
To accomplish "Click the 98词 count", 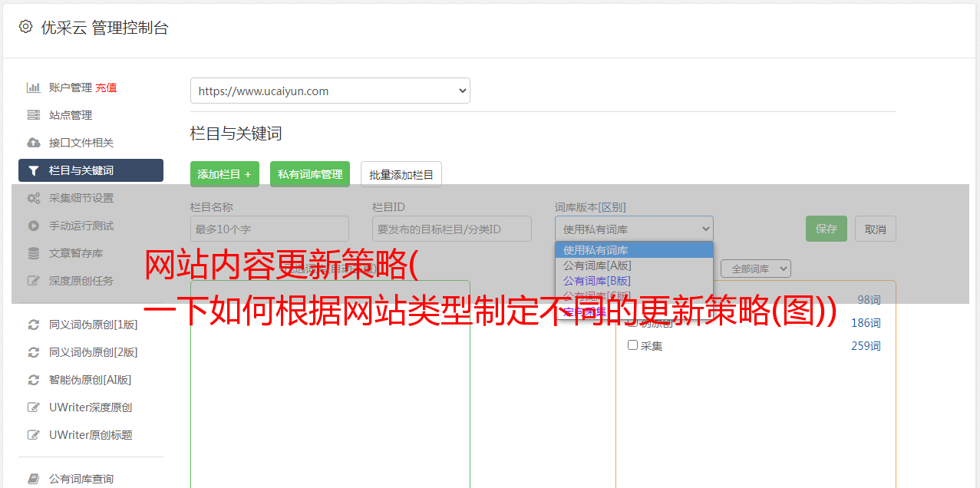I will (x=869, y=300).
